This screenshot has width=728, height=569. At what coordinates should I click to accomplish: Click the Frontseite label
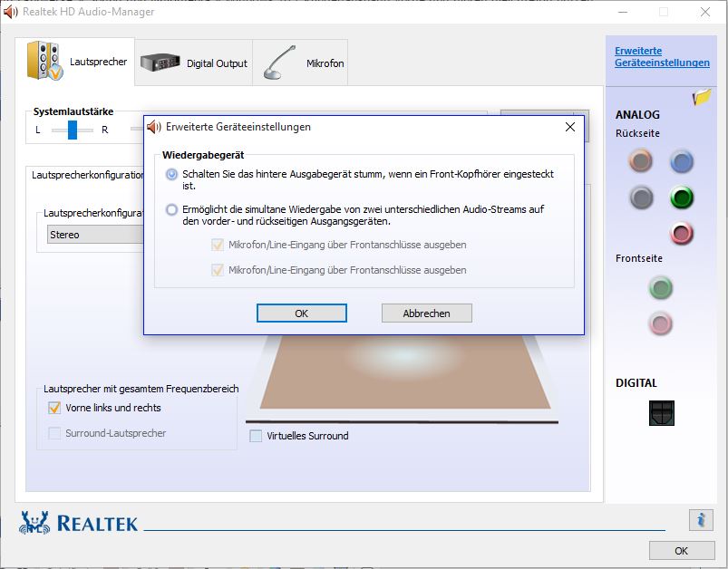pos(639,258)
